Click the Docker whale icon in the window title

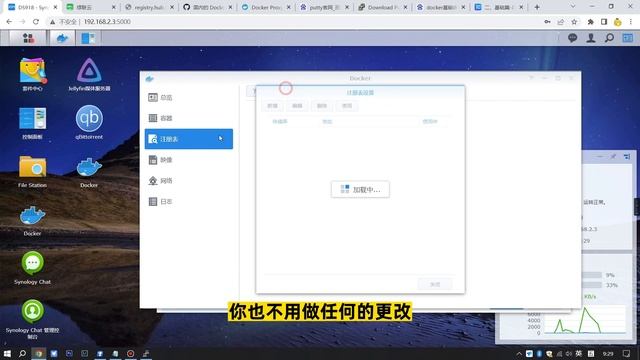(150, 78)
